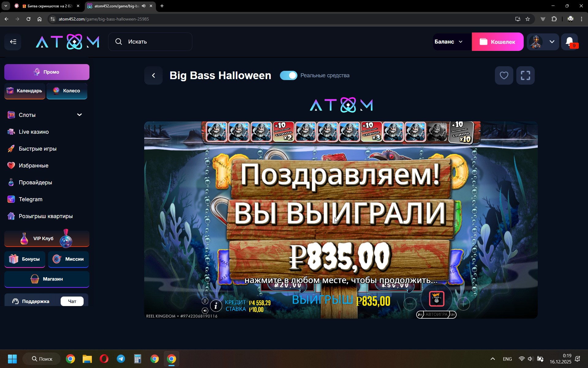Click the Промо button
The width and height of the screenshot is (588, 368).
coord(47,72)
